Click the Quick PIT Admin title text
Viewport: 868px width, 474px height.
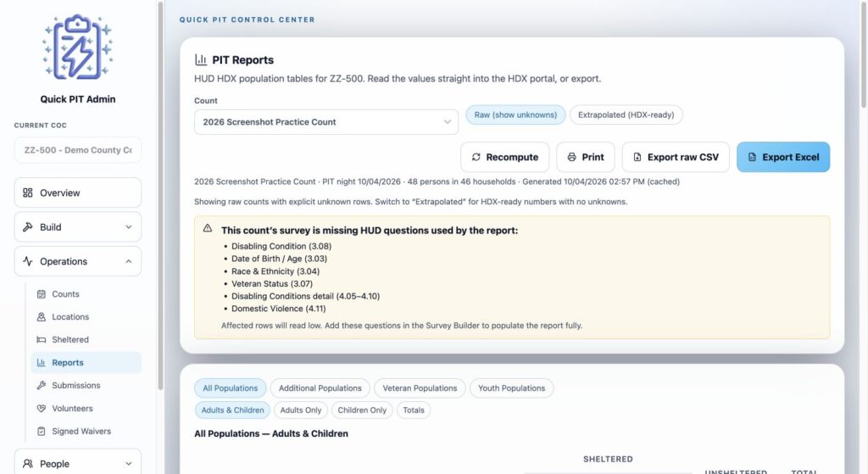[x=77, y=99]
